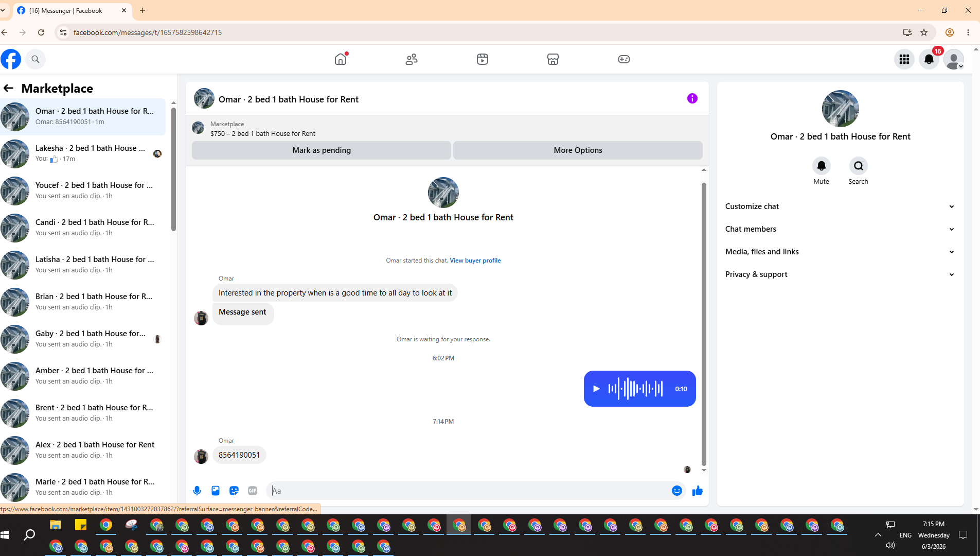980x556 pixels.
Task: Follow the View buyer profile link
Action: 475,260
